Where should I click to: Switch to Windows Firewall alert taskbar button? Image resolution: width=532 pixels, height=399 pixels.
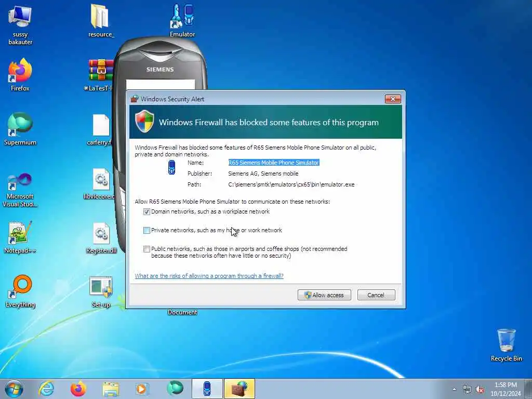point(239,389)
